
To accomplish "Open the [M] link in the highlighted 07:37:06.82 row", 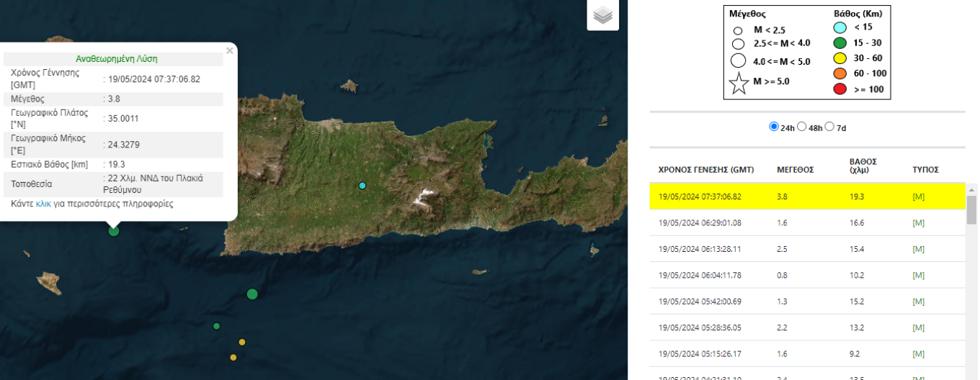I will pyautogui.click(x=918, y=196).
